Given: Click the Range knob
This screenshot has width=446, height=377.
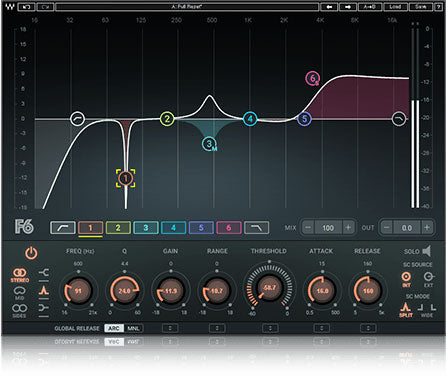Looking at the screenshot, I should [x=217, y=290].
